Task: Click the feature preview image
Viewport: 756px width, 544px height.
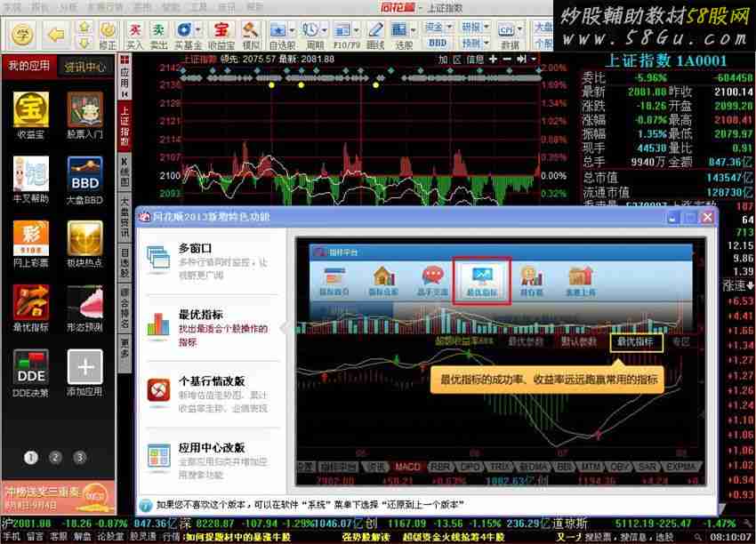Action: pos(501,361)
